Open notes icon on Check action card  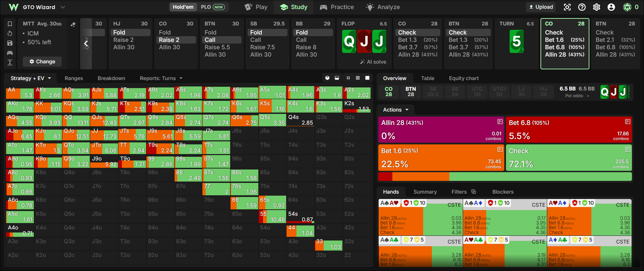pos(628,149)
